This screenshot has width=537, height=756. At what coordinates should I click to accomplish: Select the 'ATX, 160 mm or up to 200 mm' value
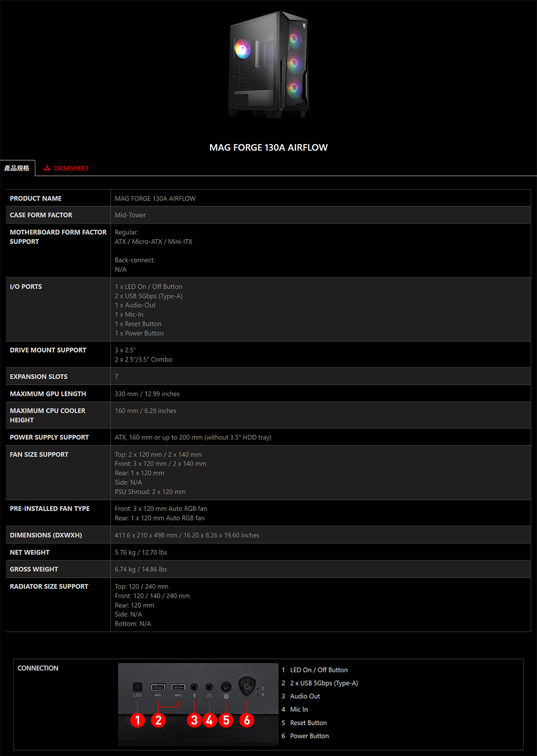193,437
